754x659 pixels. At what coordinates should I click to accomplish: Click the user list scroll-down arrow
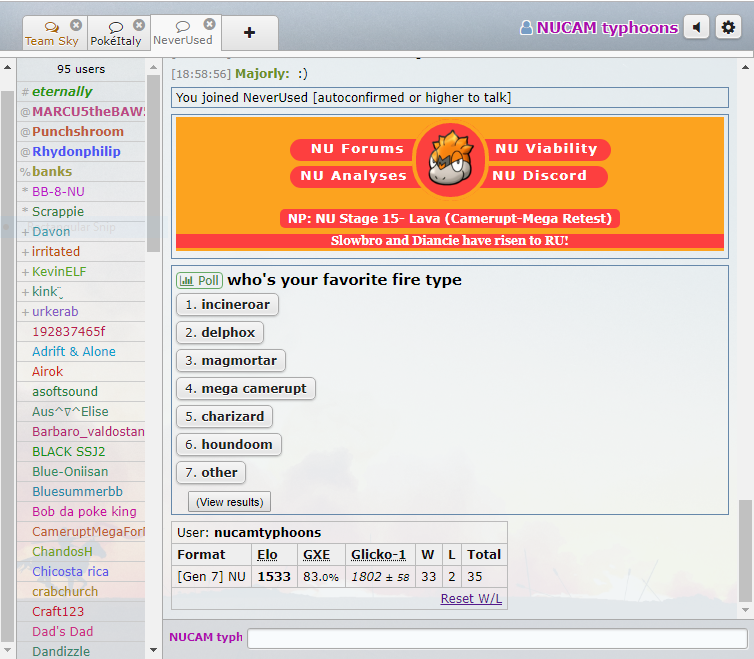(153, 650)
